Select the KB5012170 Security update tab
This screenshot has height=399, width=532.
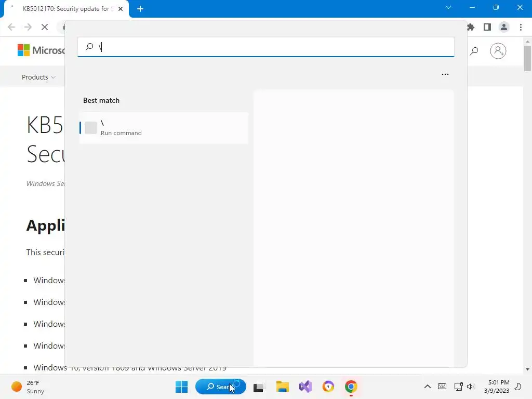66,9
